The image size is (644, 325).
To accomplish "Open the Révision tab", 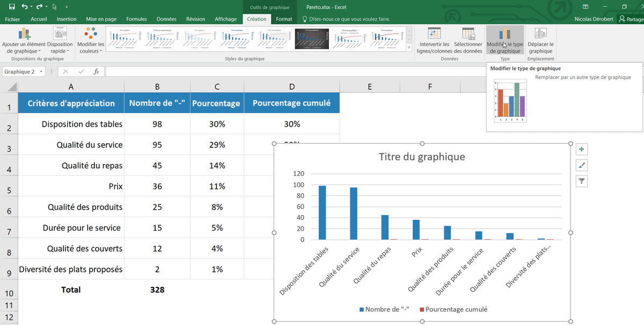I will point(195,19).
